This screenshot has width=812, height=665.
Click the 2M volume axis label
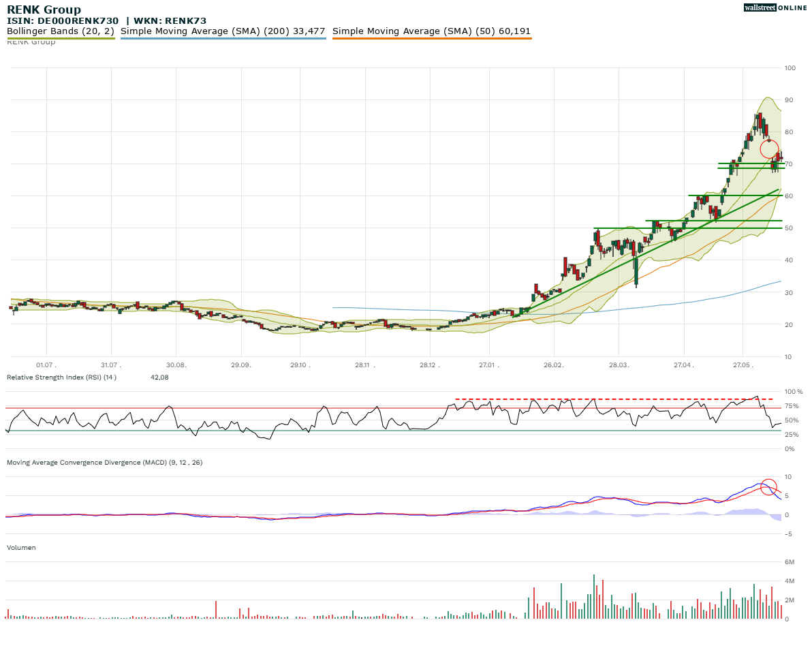click(790, 600)
